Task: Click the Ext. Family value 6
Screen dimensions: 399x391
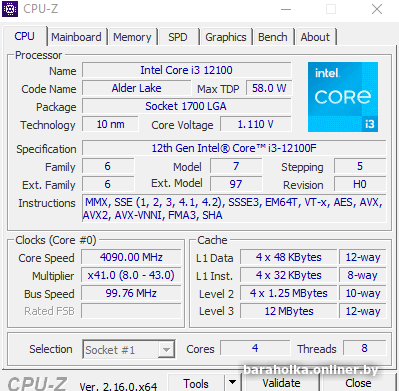Action: [x=108, y=184]
